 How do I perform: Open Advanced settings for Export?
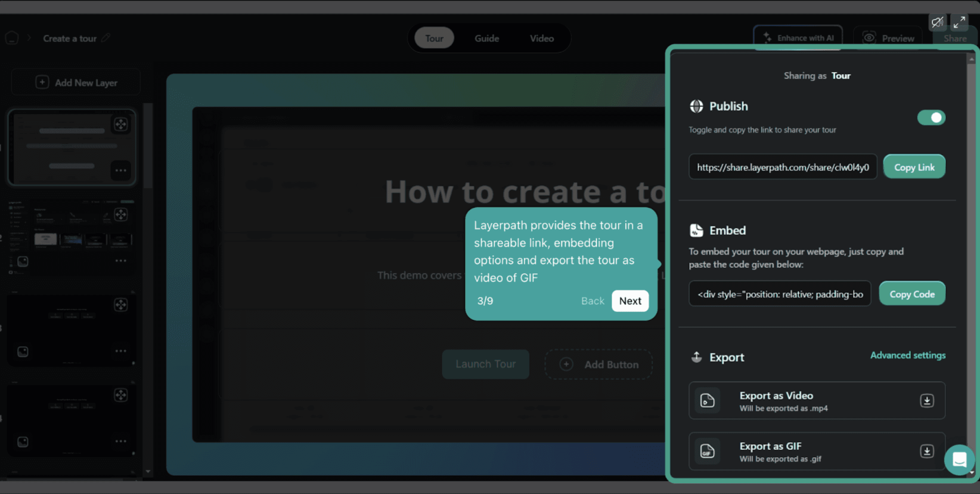[908, 355]
